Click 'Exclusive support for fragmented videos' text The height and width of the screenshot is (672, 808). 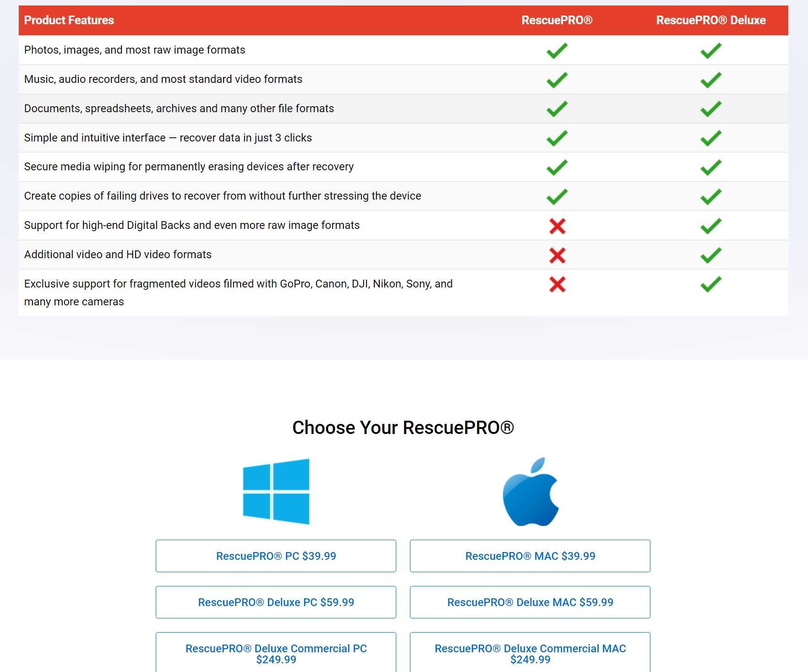coord(238,293)
